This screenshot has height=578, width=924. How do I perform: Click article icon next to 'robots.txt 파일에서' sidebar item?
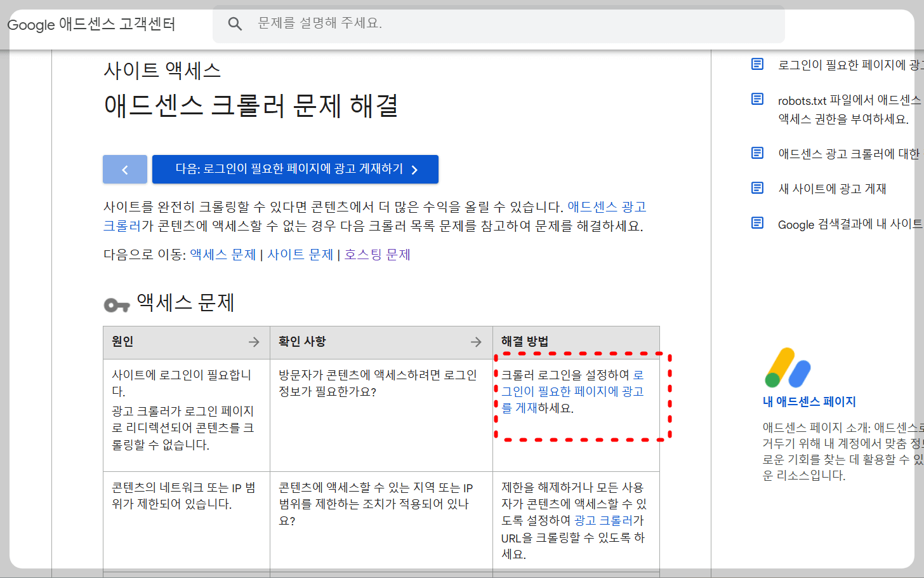[757, 99]
